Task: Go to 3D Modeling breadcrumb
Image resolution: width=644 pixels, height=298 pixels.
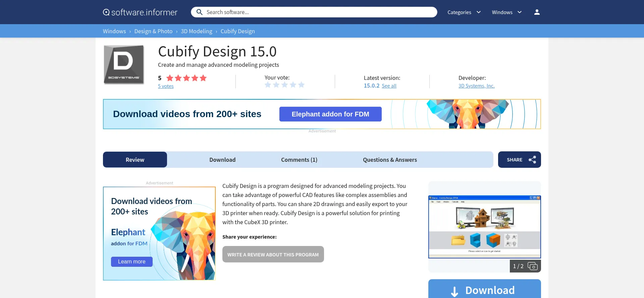Action: [197, 31]
